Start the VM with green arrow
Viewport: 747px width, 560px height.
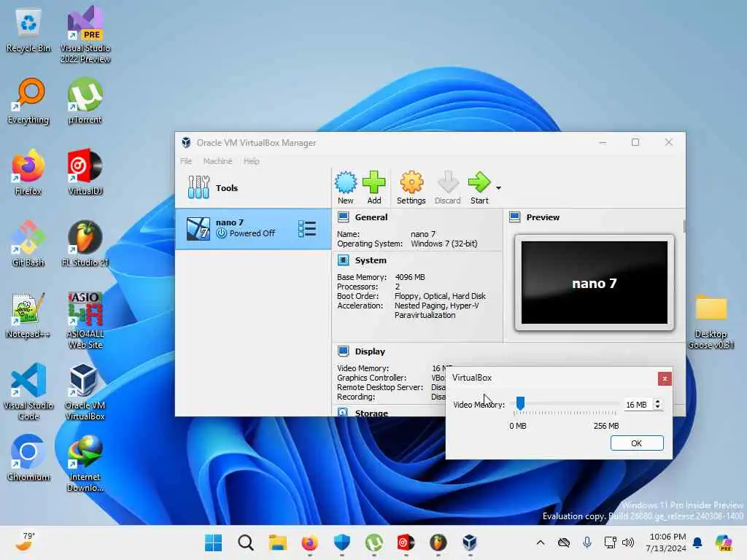(479, 187)
